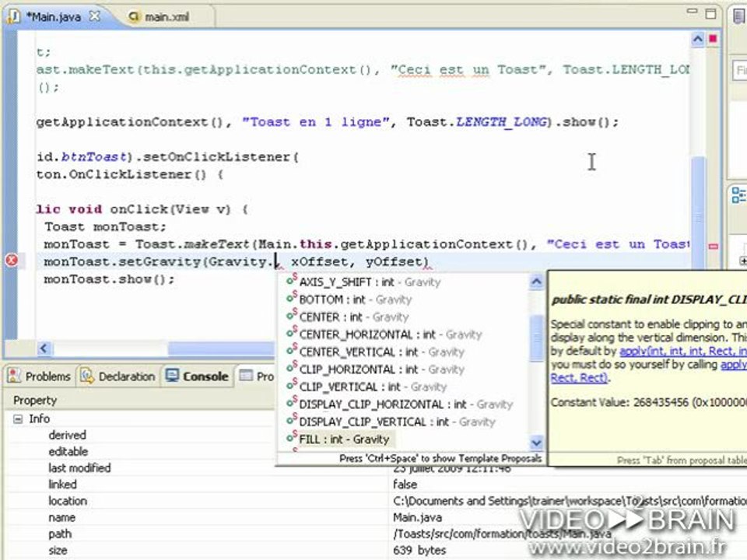Click the error annotation in overview ruler

[x=714, y=247]
